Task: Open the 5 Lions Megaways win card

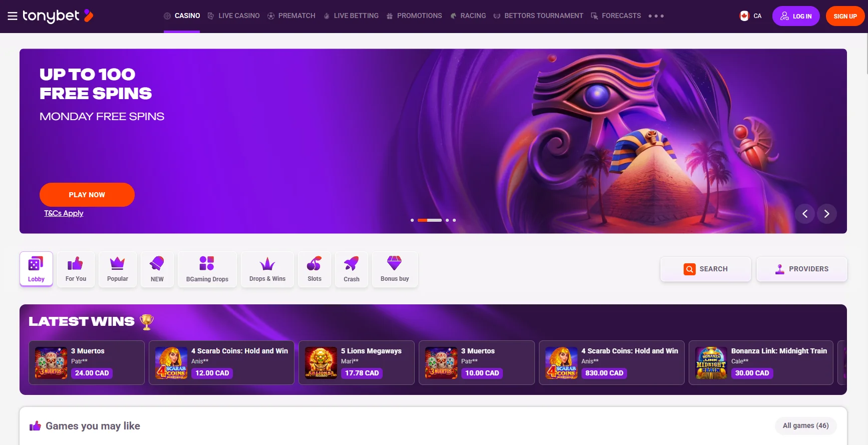Action: pos(357,363)
